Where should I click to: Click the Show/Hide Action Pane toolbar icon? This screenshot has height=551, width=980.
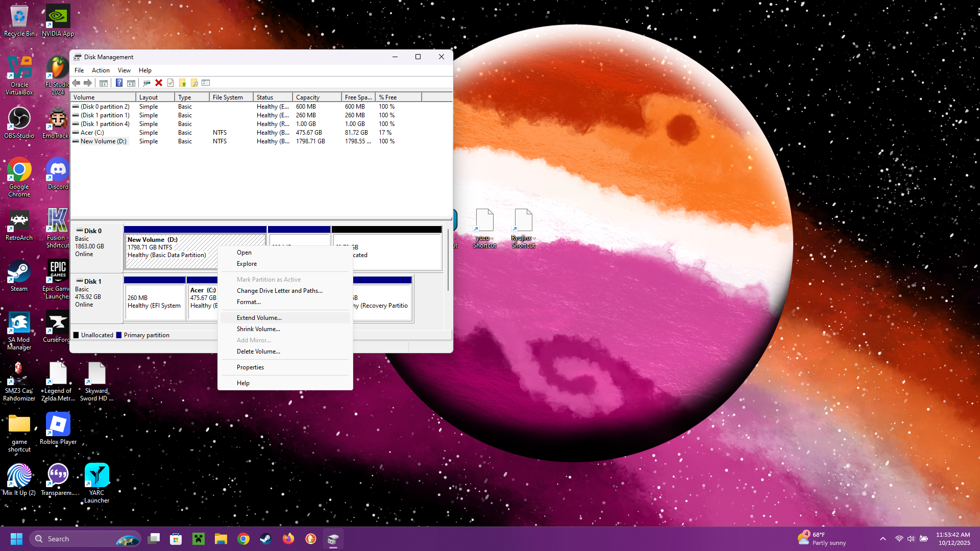(x=131, y=83)
